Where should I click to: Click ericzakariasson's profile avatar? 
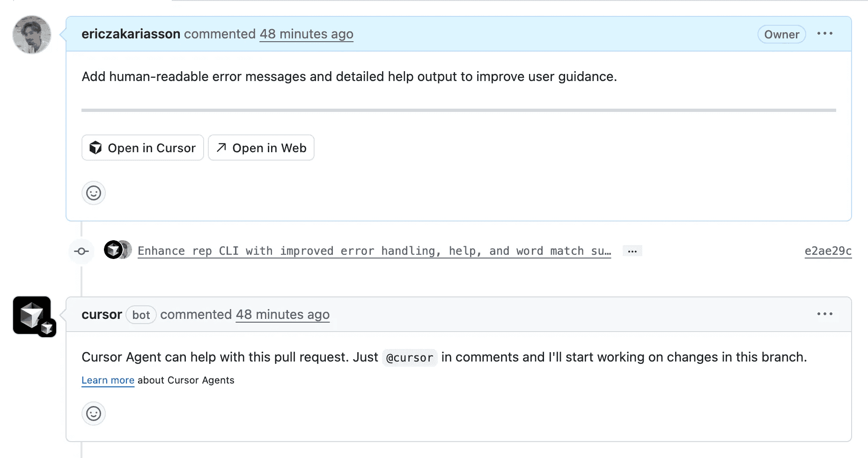(32, 35)
